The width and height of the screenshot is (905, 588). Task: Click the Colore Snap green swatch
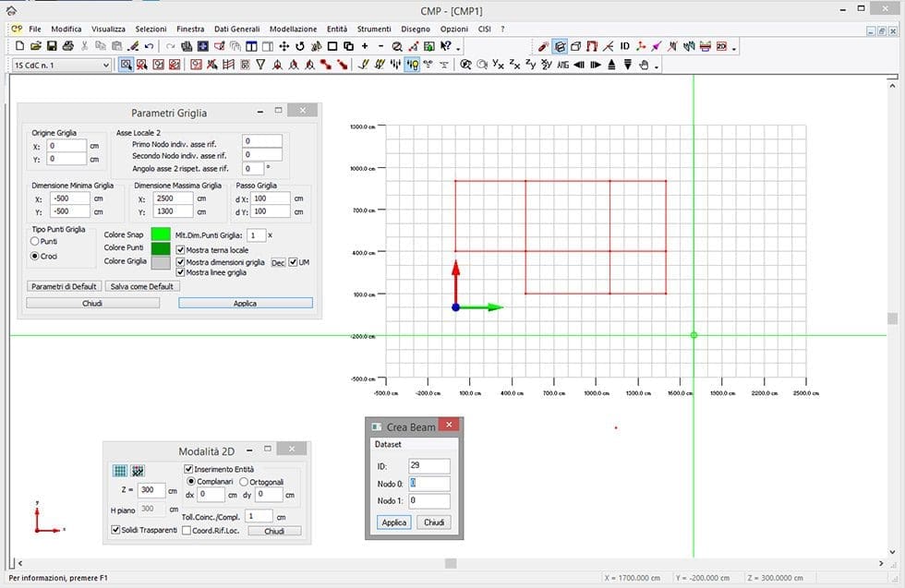tap(161, 234)
